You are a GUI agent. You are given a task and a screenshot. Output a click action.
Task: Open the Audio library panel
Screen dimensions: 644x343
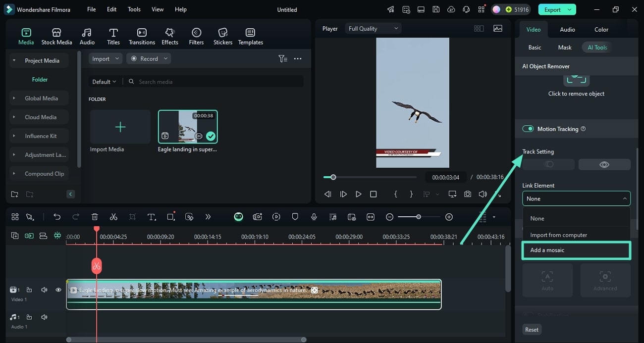click(87, 36)
